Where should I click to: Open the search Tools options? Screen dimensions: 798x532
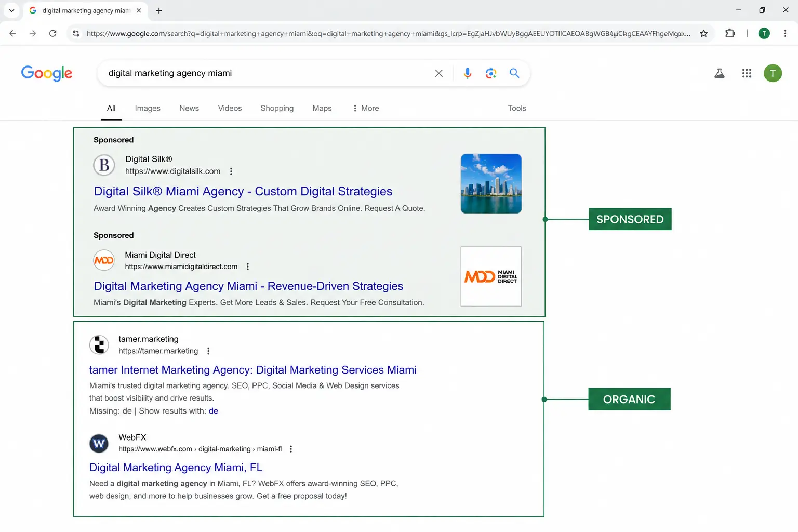click(x=517, y=108)
